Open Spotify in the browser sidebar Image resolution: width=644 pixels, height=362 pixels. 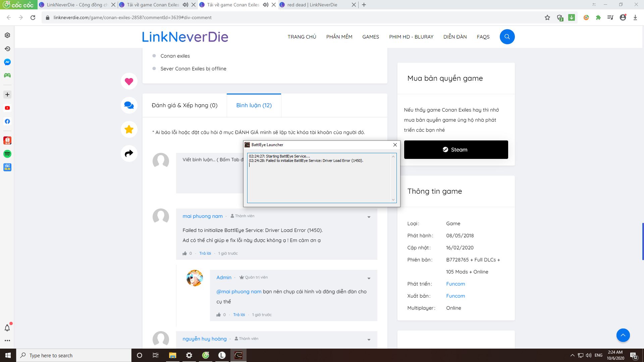coord(7,154)
